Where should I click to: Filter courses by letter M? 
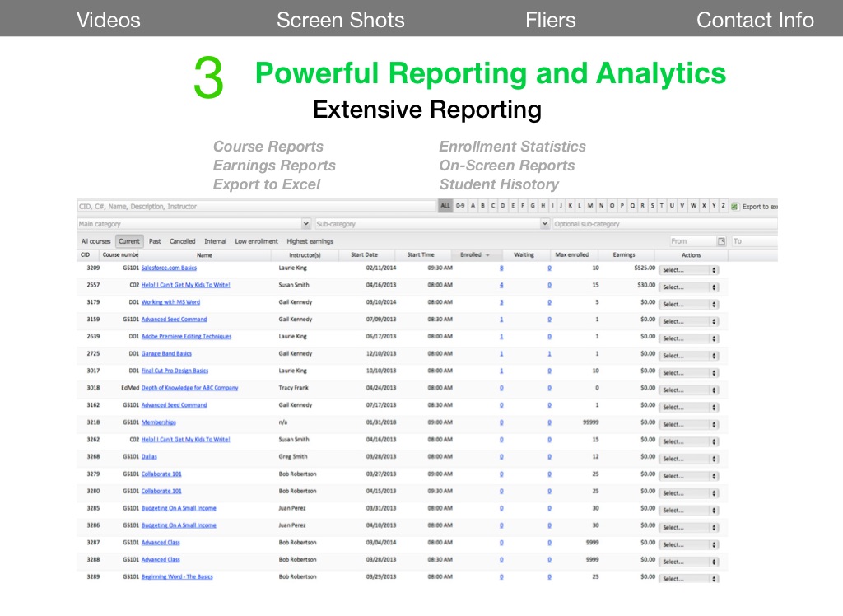(x=590, y=206)
